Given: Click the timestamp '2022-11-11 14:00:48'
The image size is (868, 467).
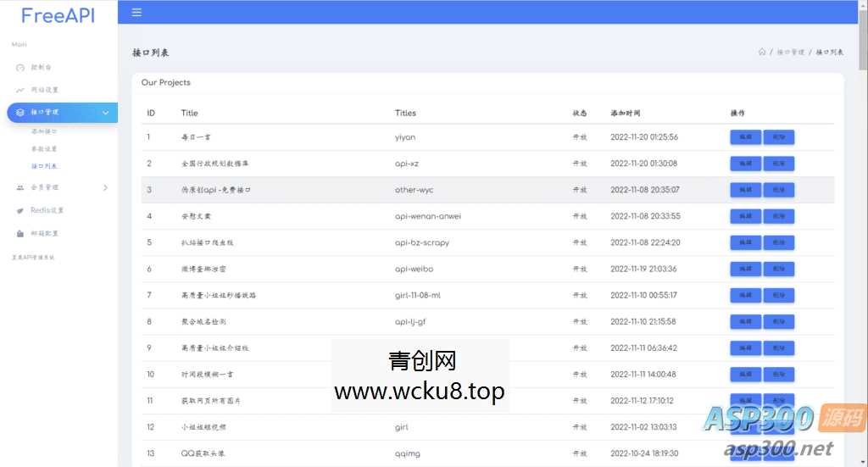Looking at the screenshot, I should click(643, 375).
